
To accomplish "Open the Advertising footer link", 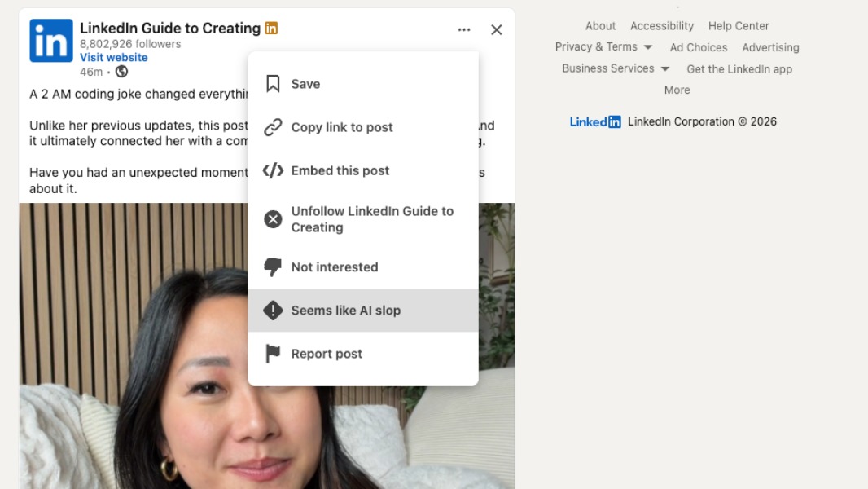I will (x=770, y=47).
